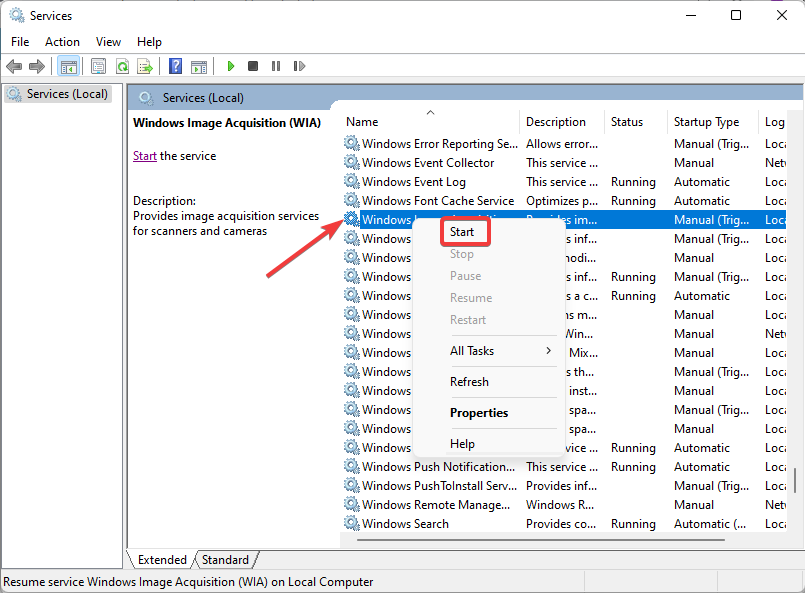Viewport: 805px width, 593px height.
Task: Click the Start the service link
Action: point(145,155)
